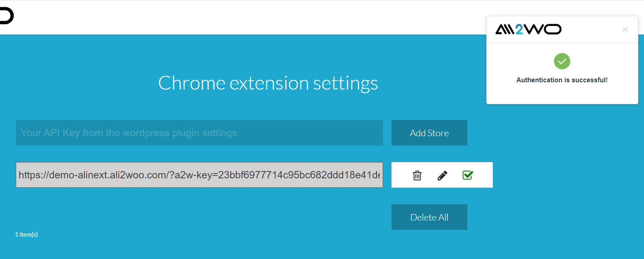644x259 pixels.
Task: Click the Authentication is successful message
Action: (x=562, y=80)
